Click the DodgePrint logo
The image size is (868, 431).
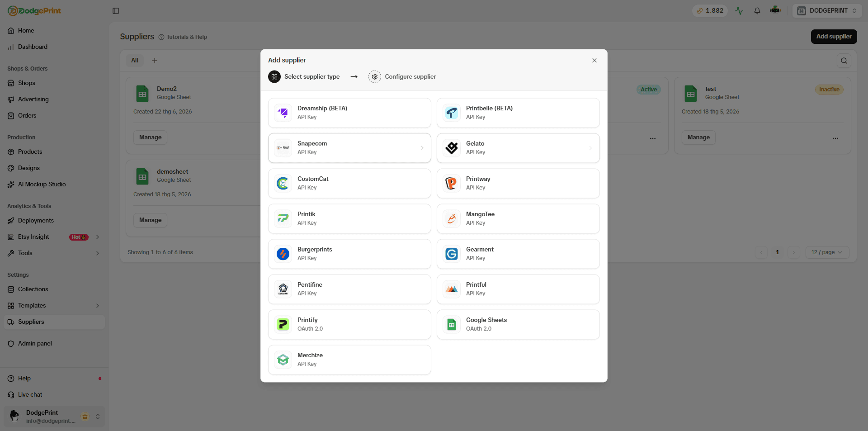(x=34, y=11)
